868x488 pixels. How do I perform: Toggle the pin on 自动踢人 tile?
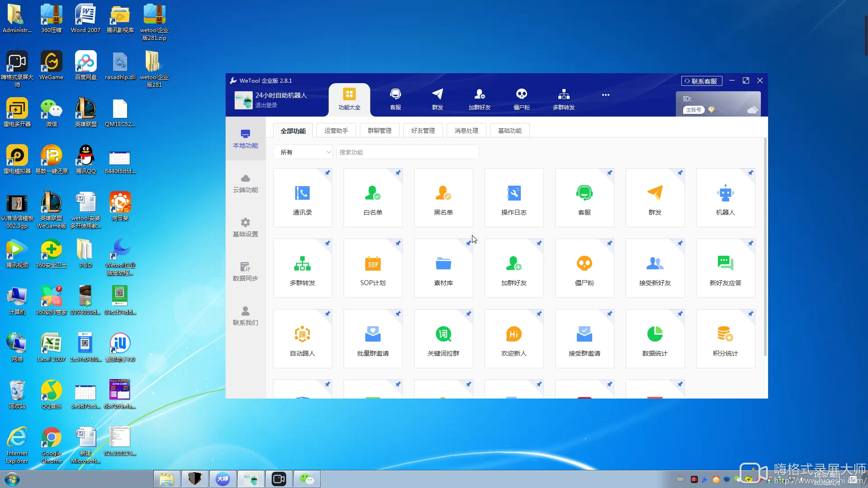tap(327, 314)
